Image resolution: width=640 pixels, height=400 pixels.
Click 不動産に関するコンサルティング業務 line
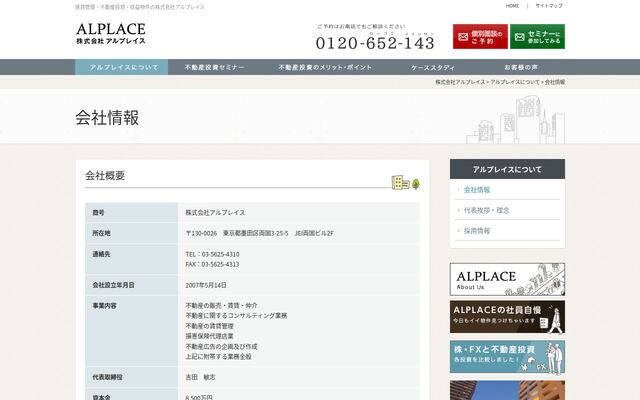point(236,316)
